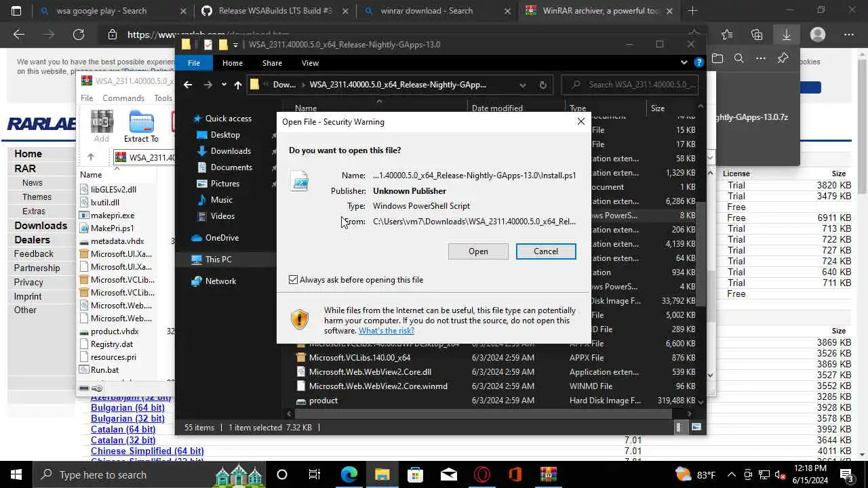The image size is (868, 488).
Task: Click Cancel in the Security Warning dialog
Action: tap(546, 251)
